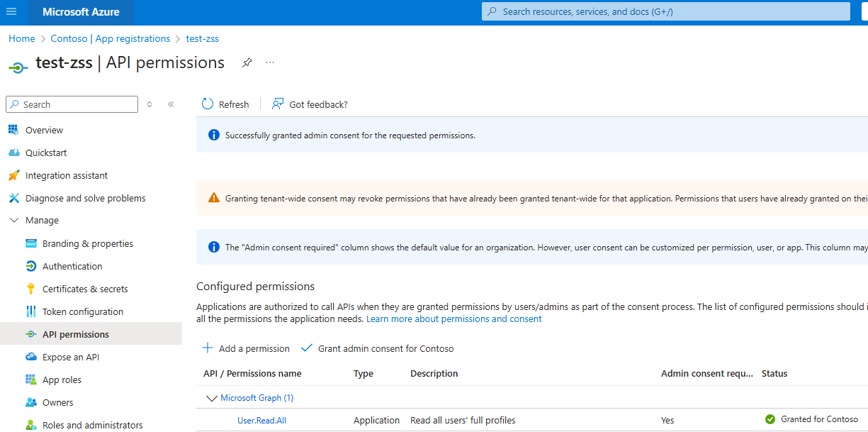Click the Type column header

pyautogui.click(x=363, y=373)
